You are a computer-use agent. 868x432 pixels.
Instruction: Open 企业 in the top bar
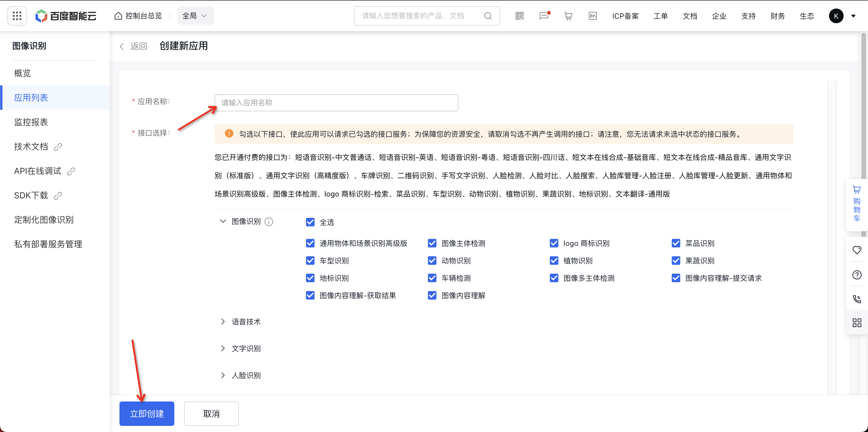(719, 16)
